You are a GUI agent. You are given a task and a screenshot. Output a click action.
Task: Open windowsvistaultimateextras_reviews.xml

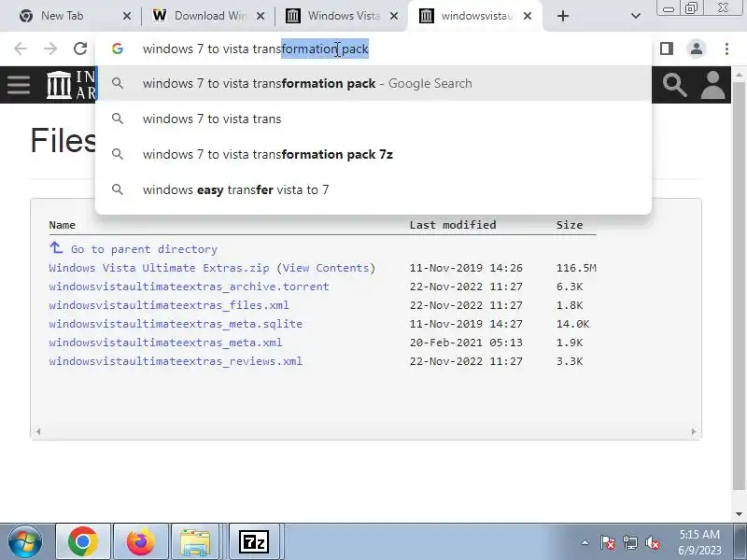point(176,361)
